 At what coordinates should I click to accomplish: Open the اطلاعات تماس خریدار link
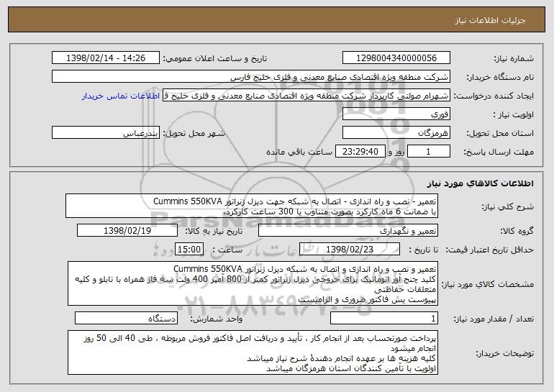[121, 96]
